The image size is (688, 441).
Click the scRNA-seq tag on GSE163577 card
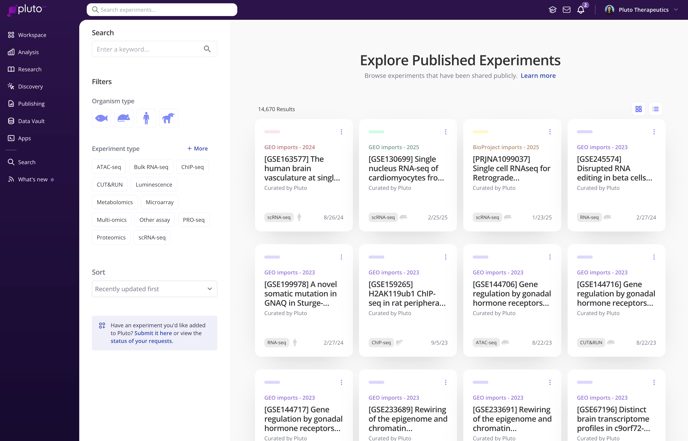click(279, 217)
